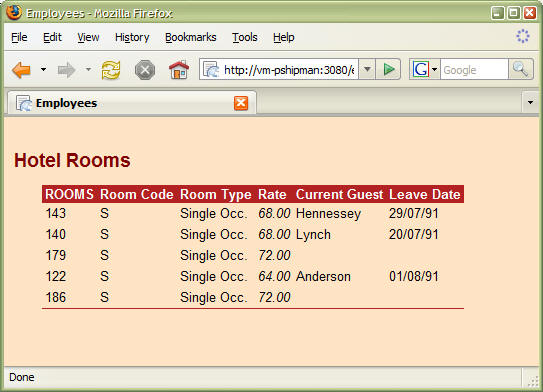Open the search engine selector dropdown arrow
543x392 pixels.
coord(435,70)
